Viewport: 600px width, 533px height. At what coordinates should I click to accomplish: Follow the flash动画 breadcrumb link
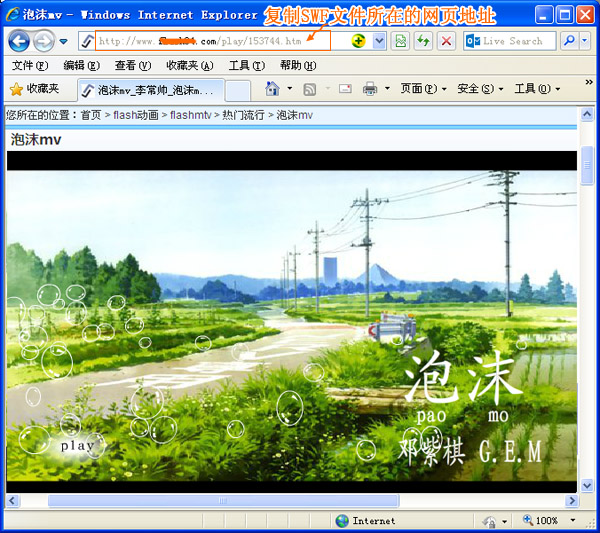click(x=136, y=115)
